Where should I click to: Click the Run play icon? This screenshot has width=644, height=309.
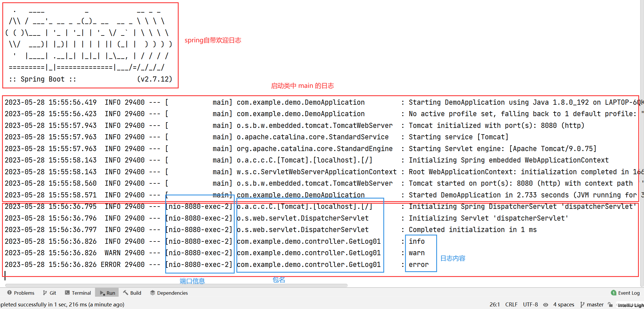101,293
